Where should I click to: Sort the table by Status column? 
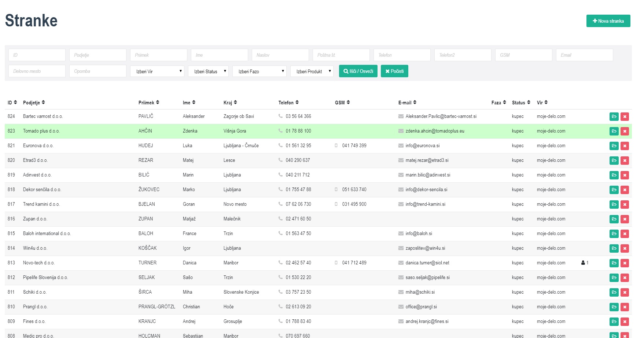click(x=521, y=103)
